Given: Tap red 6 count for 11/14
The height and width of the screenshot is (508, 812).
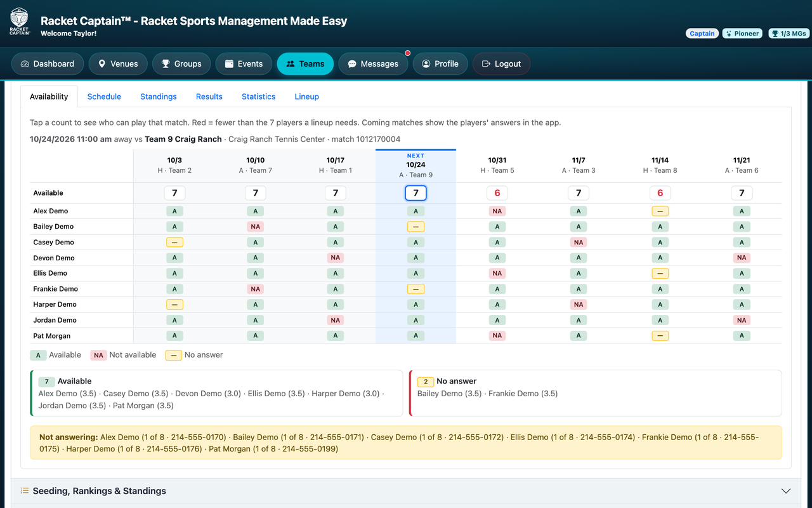Looking at the screenshot, I should coord(660,193).
